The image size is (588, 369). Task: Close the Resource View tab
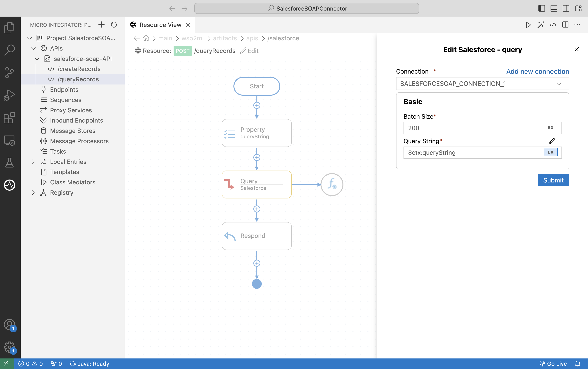point(188,25)
